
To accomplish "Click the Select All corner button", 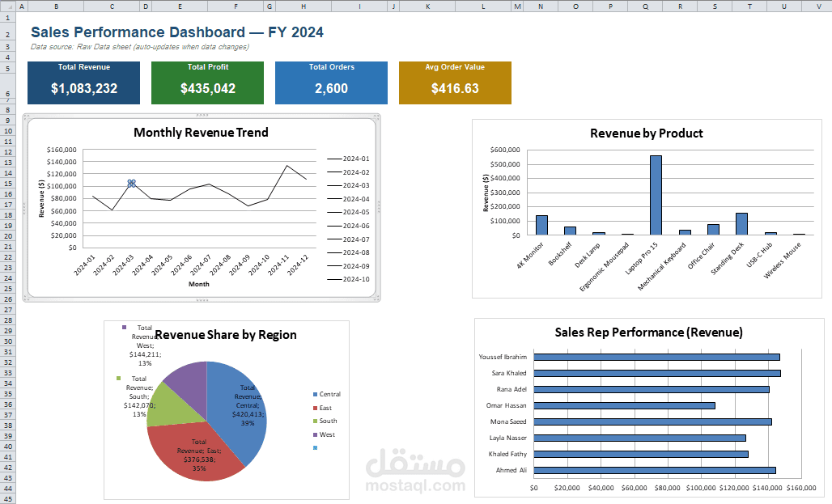I will (x=8, y=6).
